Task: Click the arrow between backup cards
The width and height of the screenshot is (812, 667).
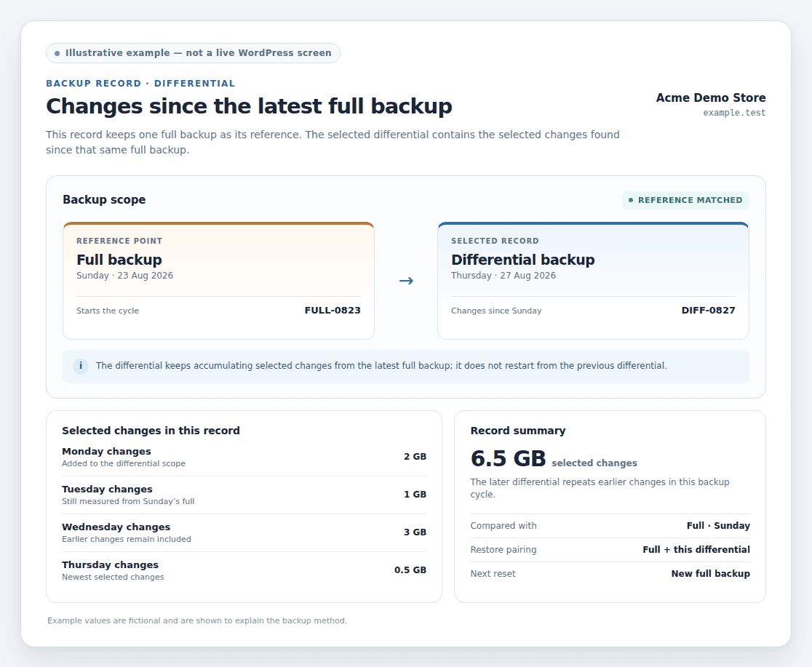Action: pos(406,281)
